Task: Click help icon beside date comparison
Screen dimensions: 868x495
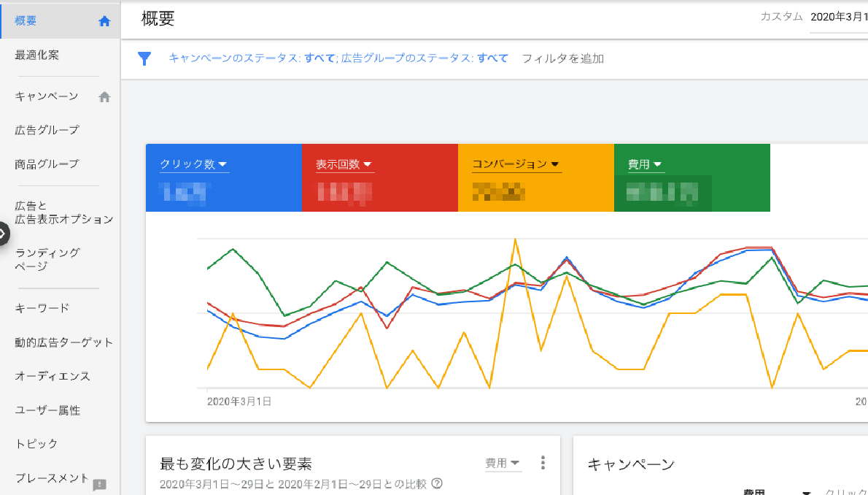Action: pyautogui.click(x=437, y=484)
